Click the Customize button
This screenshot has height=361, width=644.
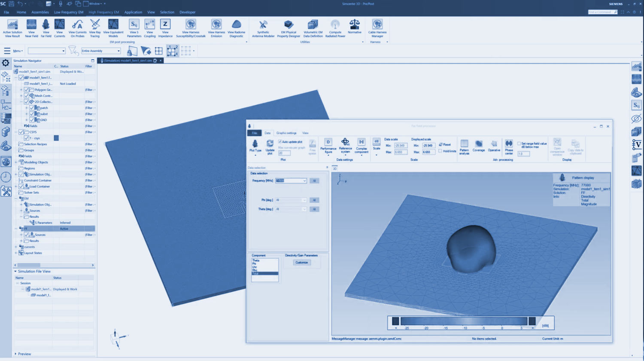coord(301,263)
